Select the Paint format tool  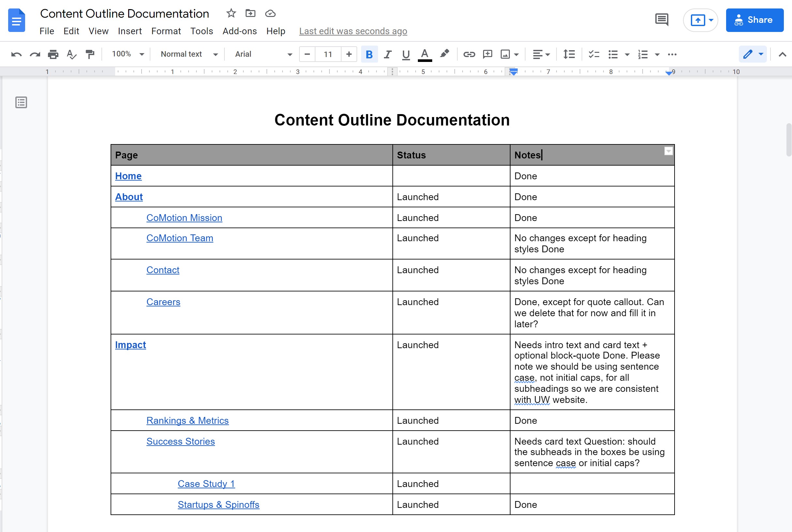[x=90, y=54]
